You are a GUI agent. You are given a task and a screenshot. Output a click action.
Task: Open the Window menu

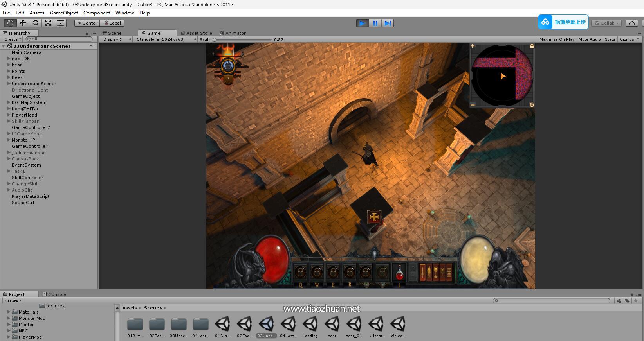pyautogui.click(x=124, y=13)
